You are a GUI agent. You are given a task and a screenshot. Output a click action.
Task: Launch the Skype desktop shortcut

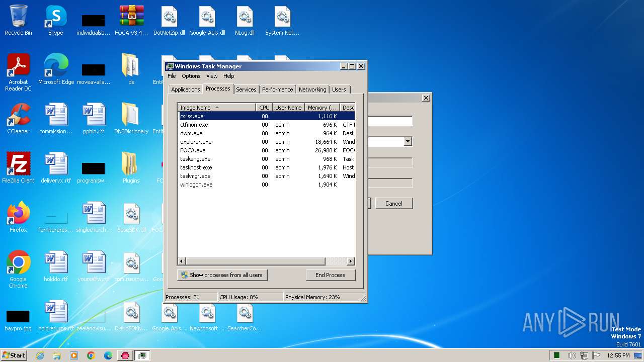[55, 21]
